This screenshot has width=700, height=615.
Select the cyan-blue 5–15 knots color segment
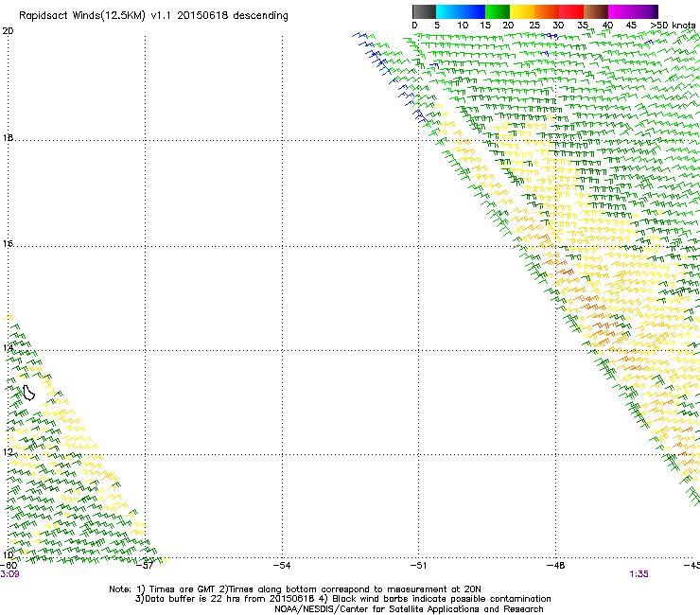[461, 11]
